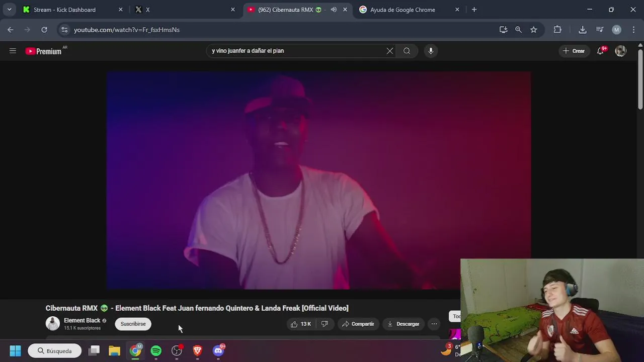The height and width of the screenshot is (362, 644).
Task: Reload the current page
Action: pos(44,30)
